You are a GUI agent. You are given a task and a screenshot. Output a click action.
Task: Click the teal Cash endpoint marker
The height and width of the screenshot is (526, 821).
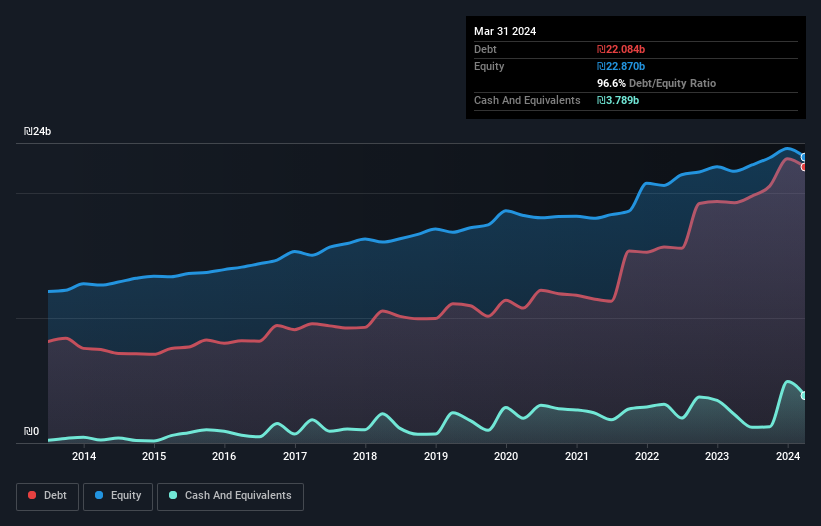(x=804, y=396)
